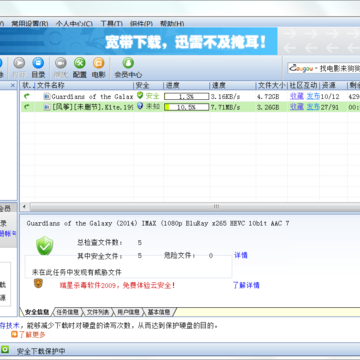The image size is (360, 360).
Task: Click 收藏 link in Kite row
Action: click(297, 107)
